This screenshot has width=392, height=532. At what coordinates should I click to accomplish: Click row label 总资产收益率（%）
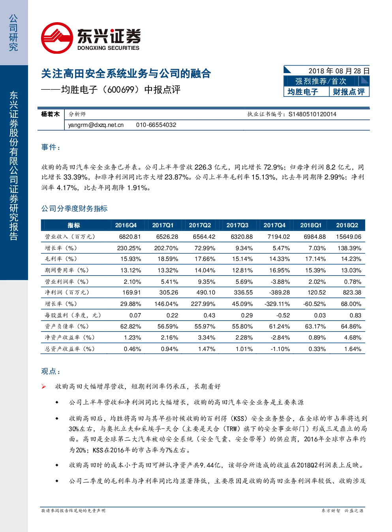coord(70,349)
